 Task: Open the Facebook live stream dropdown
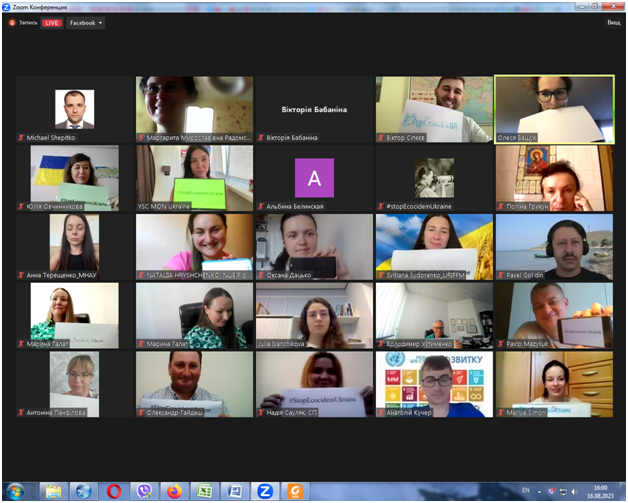[x=86, y=23]
